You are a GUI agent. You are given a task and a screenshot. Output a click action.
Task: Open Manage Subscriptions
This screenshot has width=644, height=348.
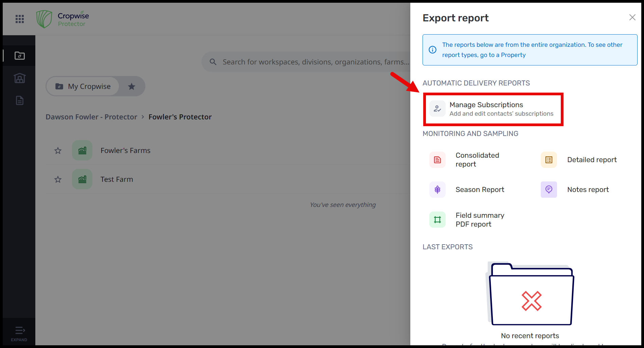tap(493, 109)
